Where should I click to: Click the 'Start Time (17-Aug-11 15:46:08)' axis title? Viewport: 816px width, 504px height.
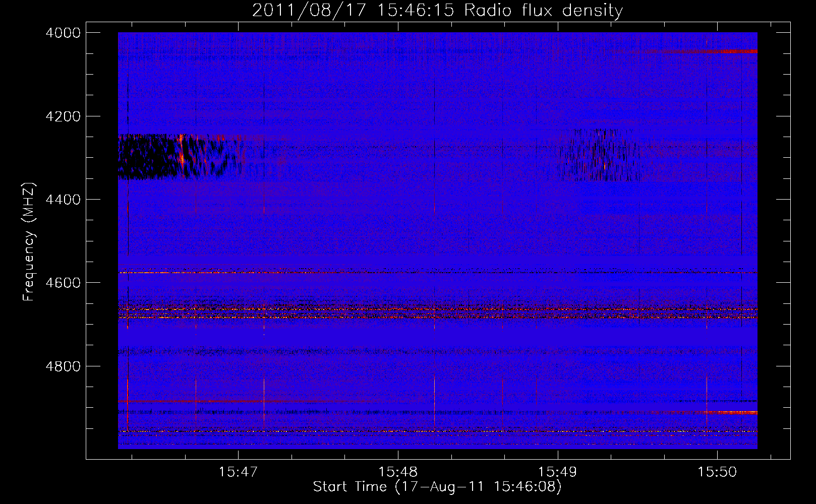[x=437, y=487]
